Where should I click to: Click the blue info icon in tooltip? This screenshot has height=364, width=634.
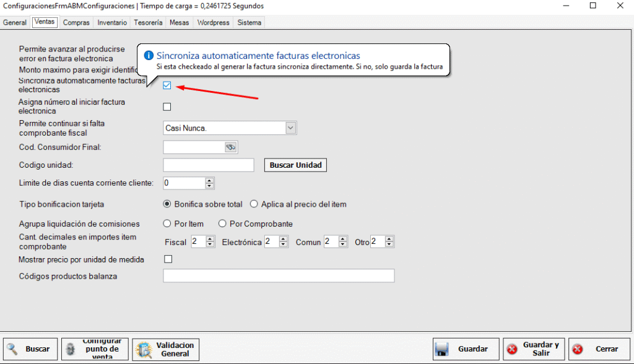[x=149, y=56]
